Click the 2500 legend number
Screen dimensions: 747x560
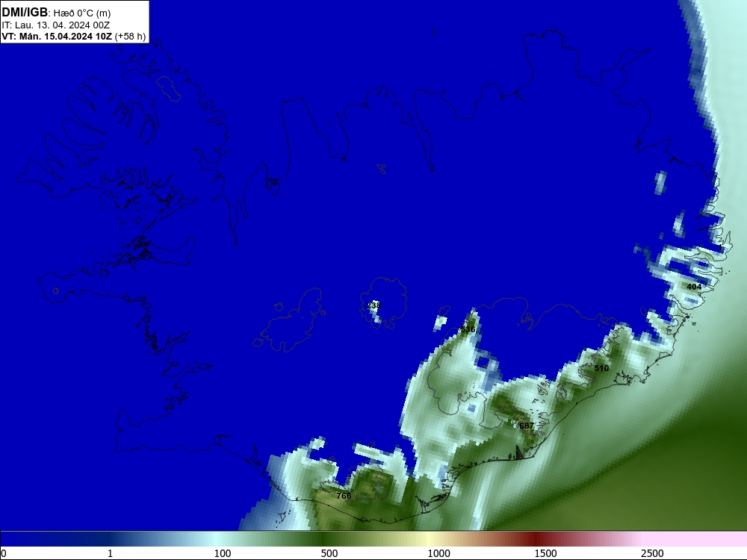[652, 553]
